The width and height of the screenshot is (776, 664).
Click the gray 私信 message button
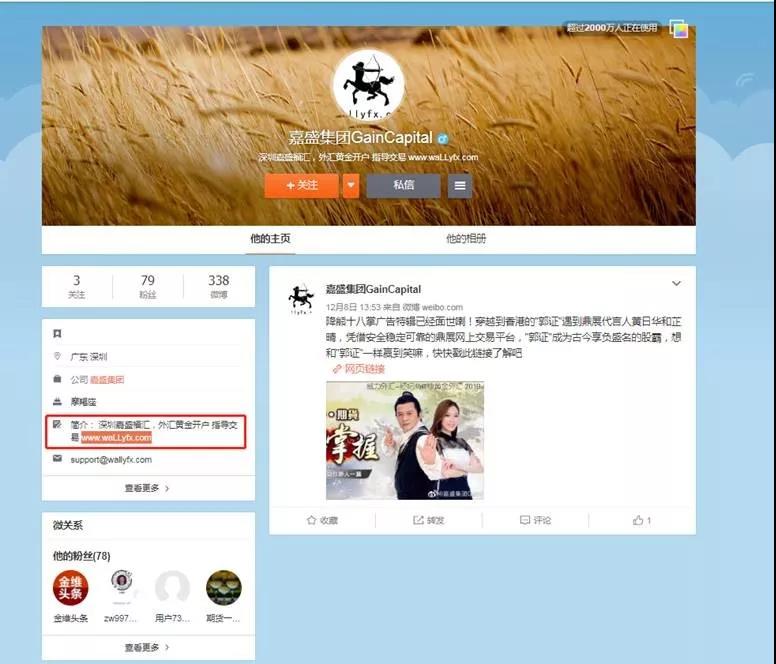point(403,186)
